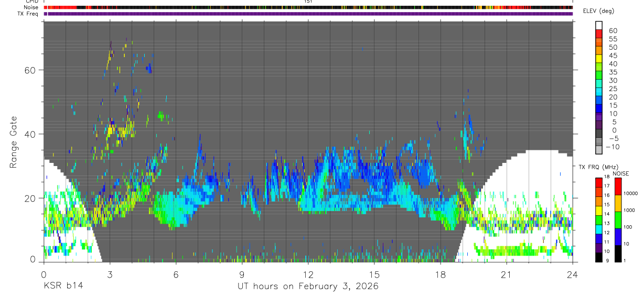The image size is (644, 297).
Task: Pick the red top segment of TX FRQ colorbar
Action: (599, 182)
